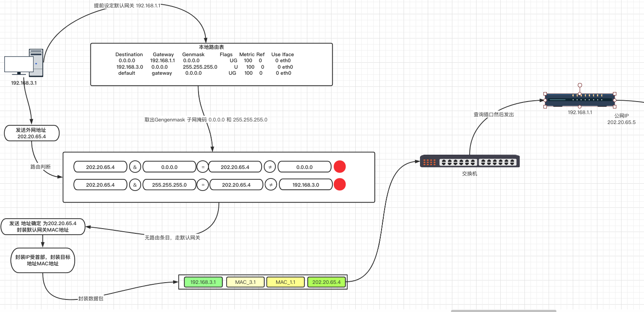Click the horizontal scrollbar at the bottom
The image size is (644, 312).
pos(503,310)
